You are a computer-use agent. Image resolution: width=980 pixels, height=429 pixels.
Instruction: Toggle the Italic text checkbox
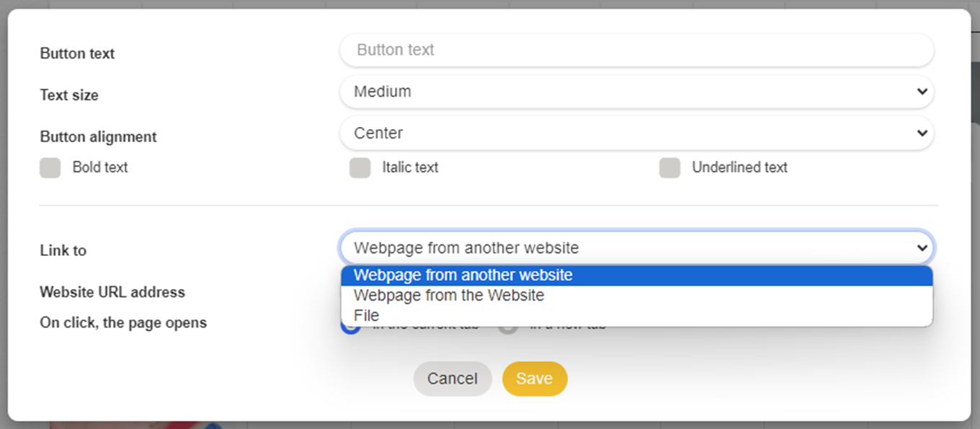point(360,168)
